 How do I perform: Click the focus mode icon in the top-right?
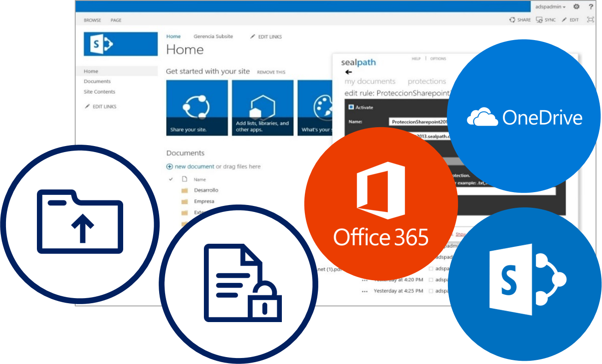point(590,20)
